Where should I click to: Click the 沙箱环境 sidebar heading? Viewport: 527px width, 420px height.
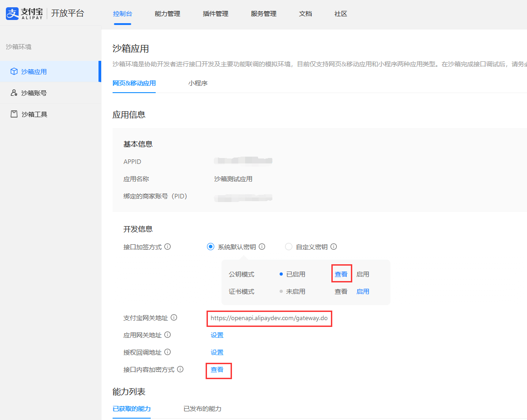19,47
